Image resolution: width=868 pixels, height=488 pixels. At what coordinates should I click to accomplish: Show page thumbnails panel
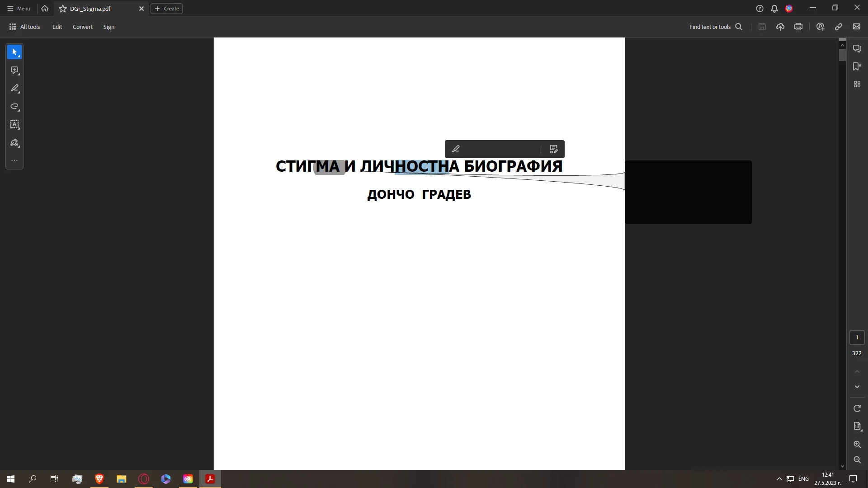tap(857, 84)
